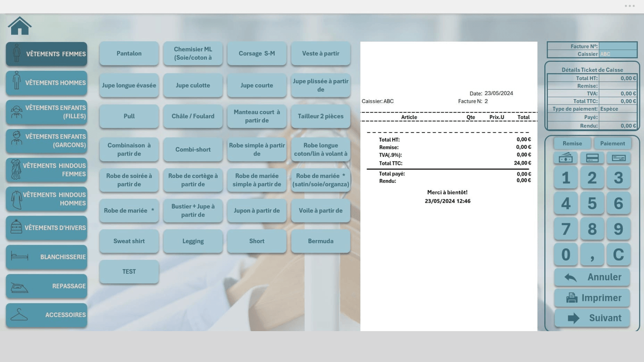This screenshot has height=362, width=644.
Task: Tap digit 9 on the keypad
Action: click(619, 229)
